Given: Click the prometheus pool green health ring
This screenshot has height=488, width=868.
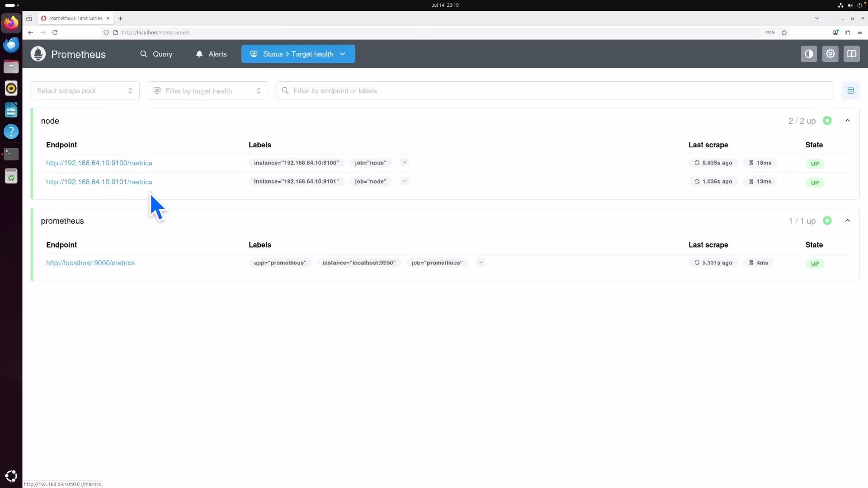Looking at the screenshot, I should [x=827, y=221].
